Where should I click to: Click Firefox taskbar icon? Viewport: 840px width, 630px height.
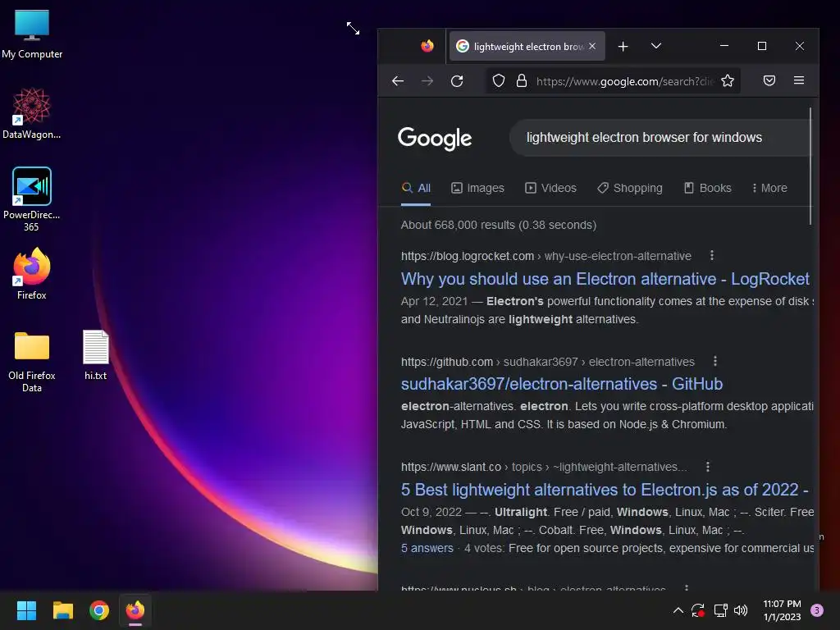pyautogui.click(x=135, y=610)
